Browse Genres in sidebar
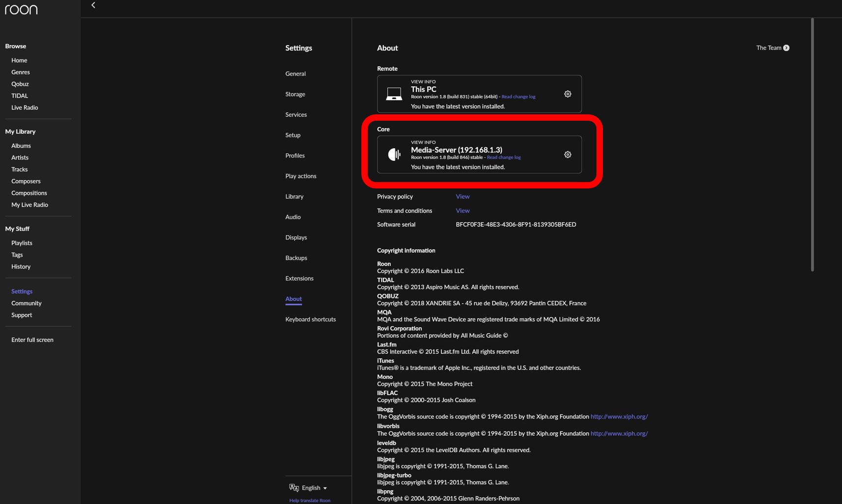 21,72
